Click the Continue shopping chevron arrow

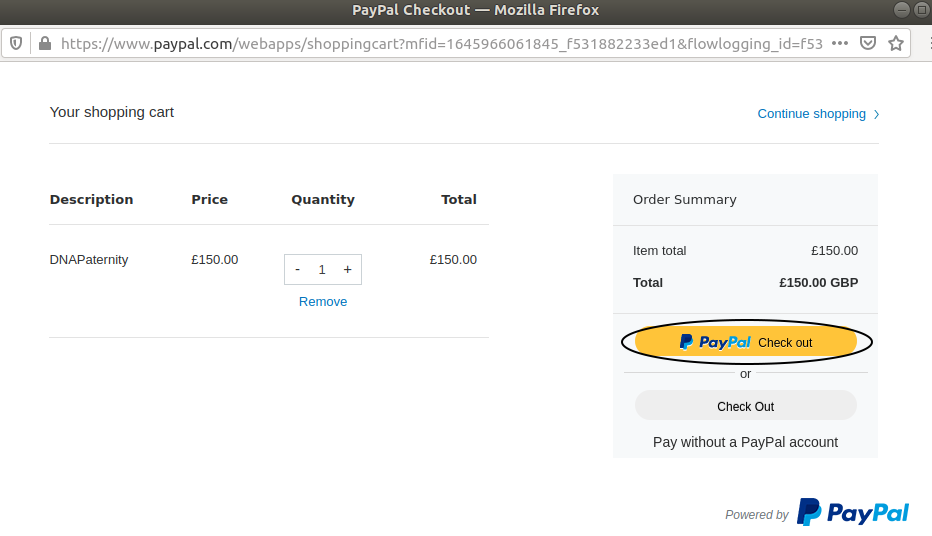[x=876, y=114]
